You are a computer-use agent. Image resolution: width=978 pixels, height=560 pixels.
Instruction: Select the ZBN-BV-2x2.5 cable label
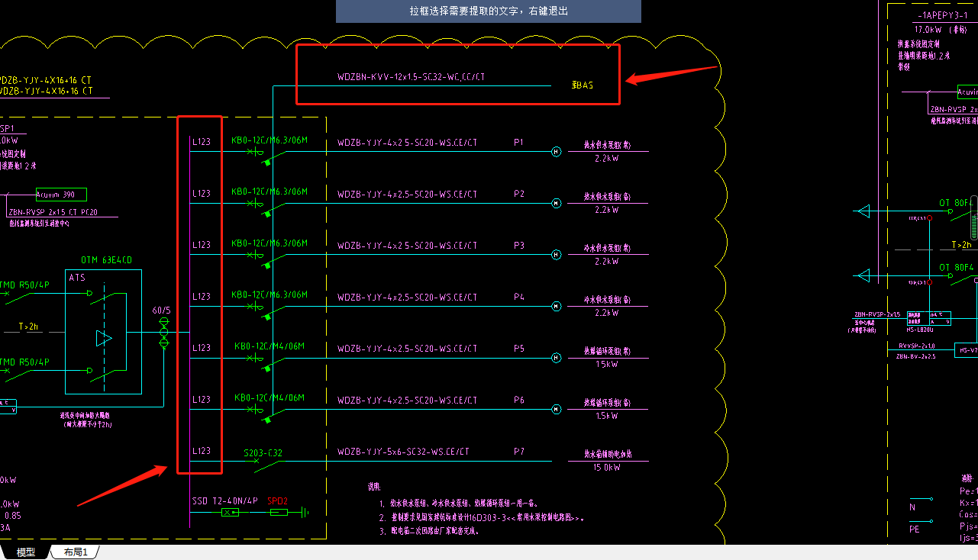pos(916,356)
